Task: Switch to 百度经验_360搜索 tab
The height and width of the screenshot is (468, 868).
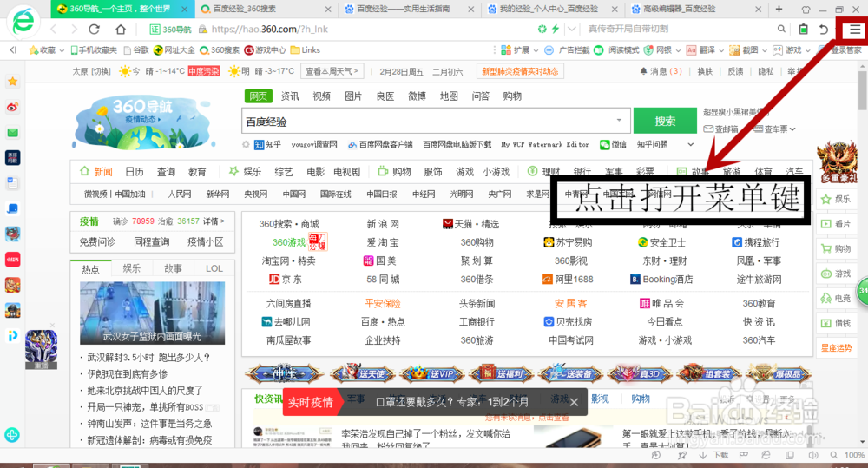Action: [x=265, y=9]
